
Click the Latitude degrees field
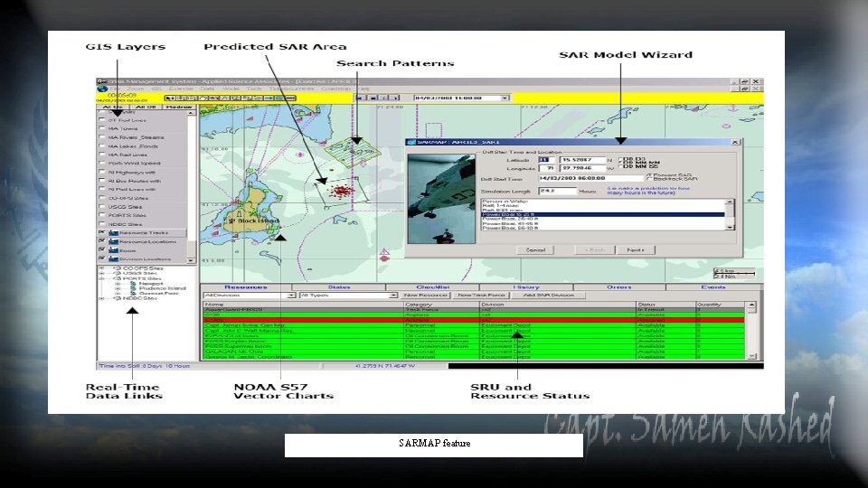tap(546, 160)
